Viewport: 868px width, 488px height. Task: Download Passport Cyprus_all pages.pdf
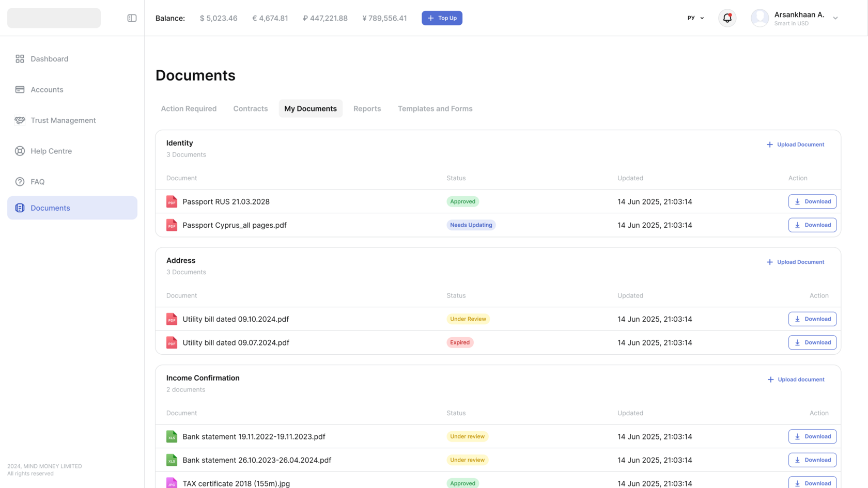click(812, 225)
